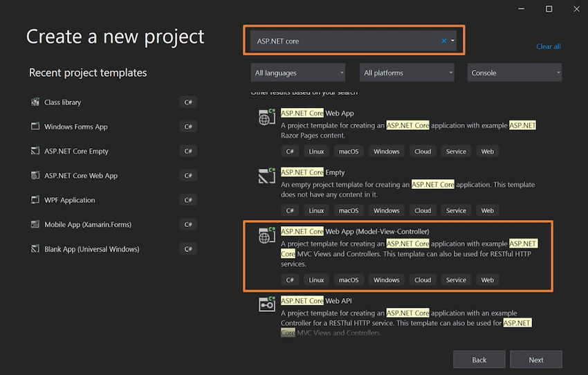Click the Next button

point(536,360)
